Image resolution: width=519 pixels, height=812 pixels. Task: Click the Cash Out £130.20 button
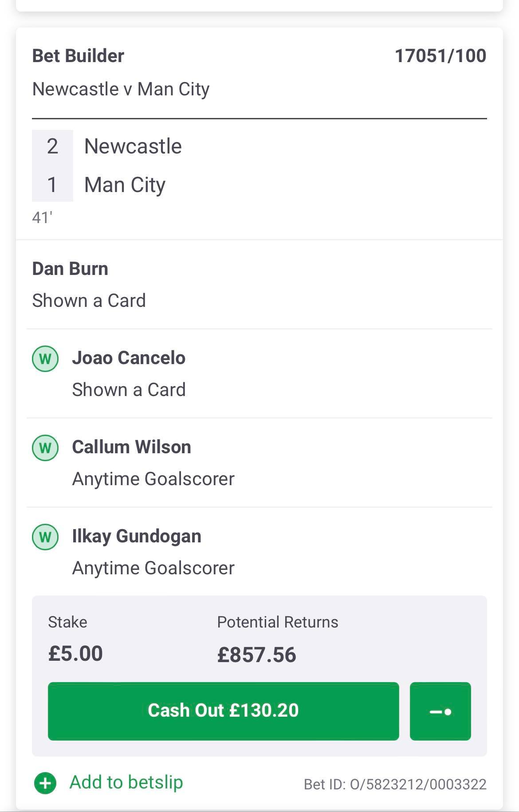223,711
